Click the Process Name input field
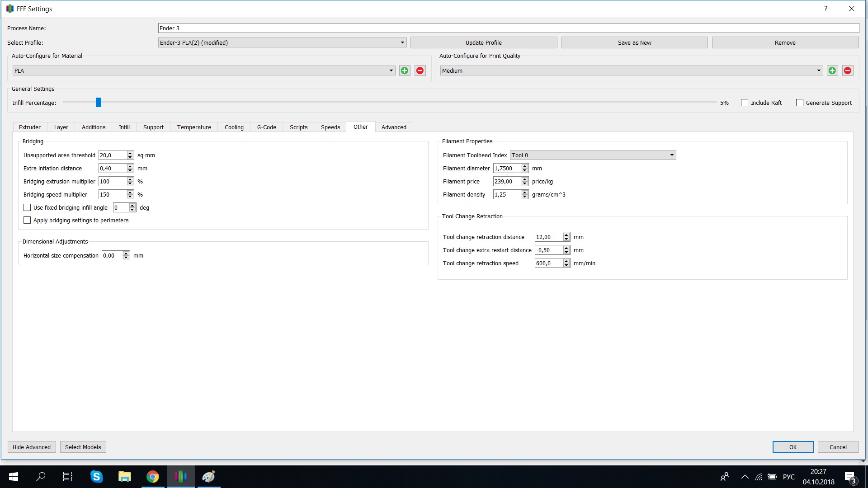Screen dimensions: 868x488 (508, 28)
